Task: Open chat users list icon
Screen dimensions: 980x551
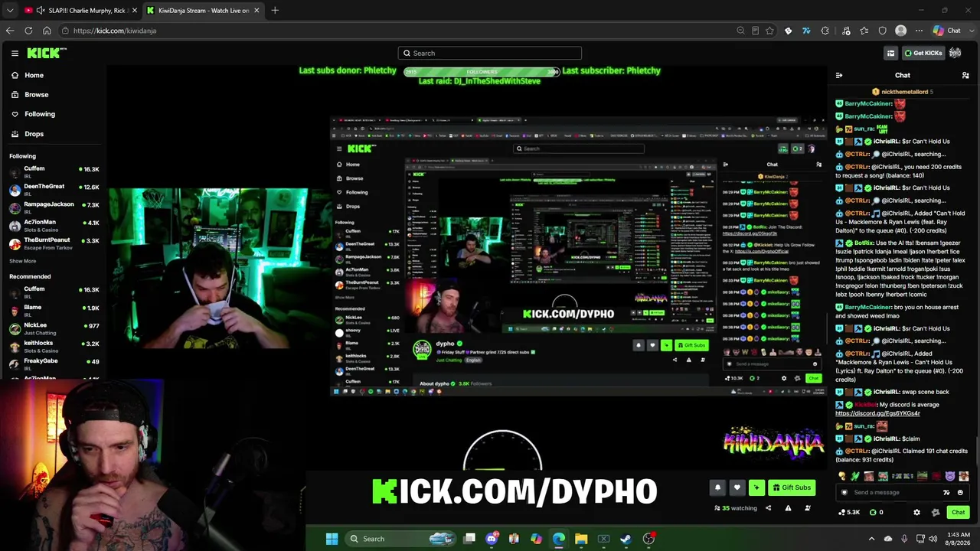Action: click(x=965, y=75)
